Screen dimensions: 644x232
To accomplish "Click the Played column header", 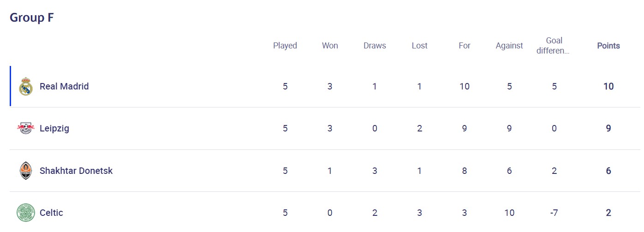I will tap(285, 46).
